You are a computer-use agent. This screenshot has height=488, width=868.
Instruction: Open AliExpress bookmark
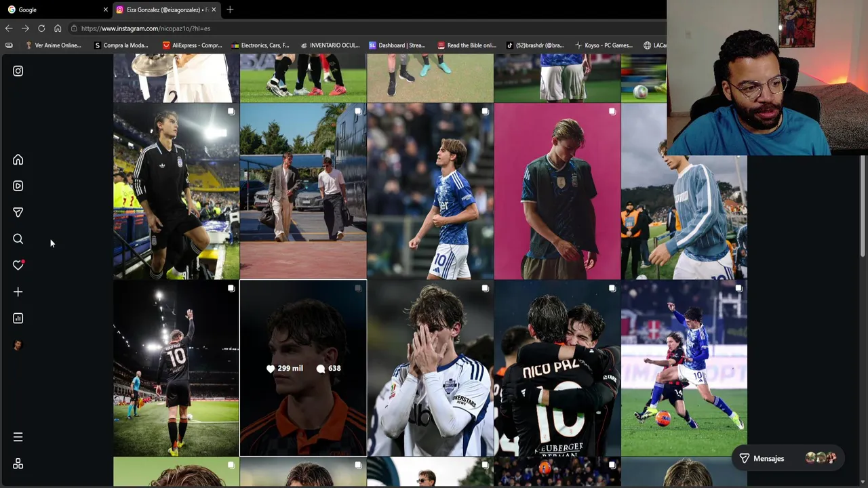[x=193, y=45]
